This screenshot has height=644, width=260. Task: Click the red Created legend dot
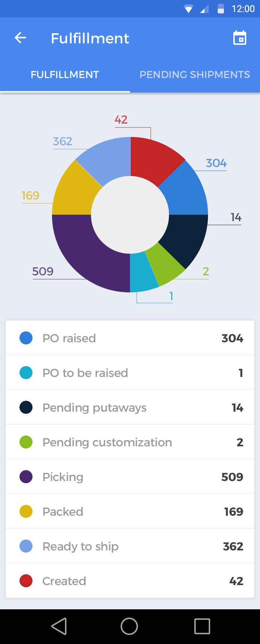pos(26,581)
